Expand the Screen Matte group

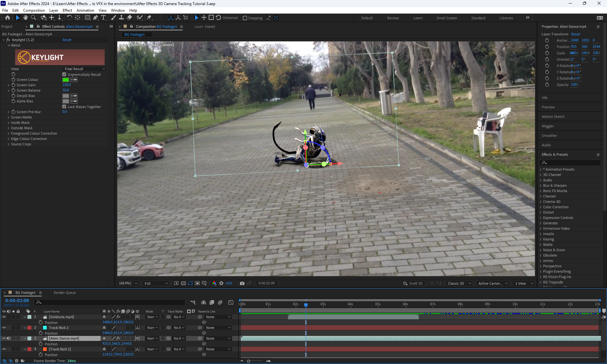(9, 117)
